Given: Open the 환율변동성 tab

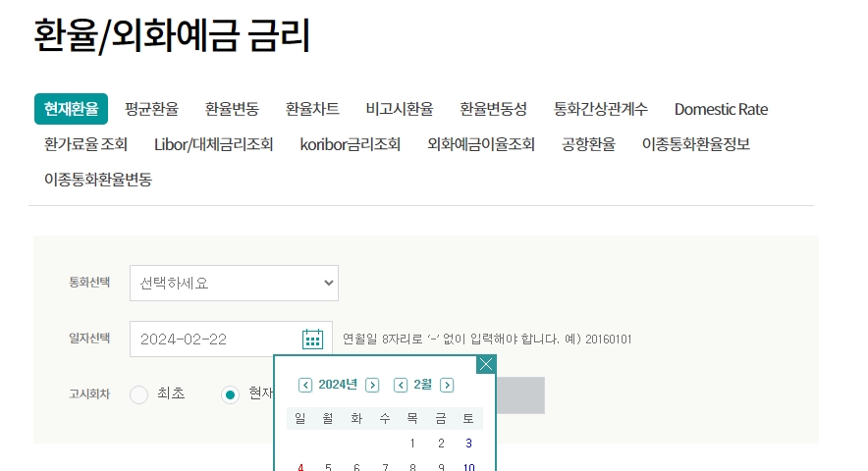Looking at the screenshot, I should coord(493,109).
